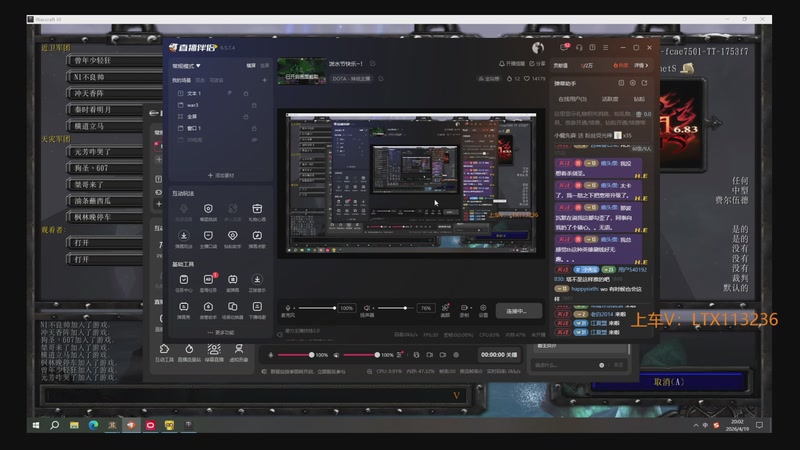
Task: Open 虚拟形象 icon in background window
Action: [x=239, y=349]
